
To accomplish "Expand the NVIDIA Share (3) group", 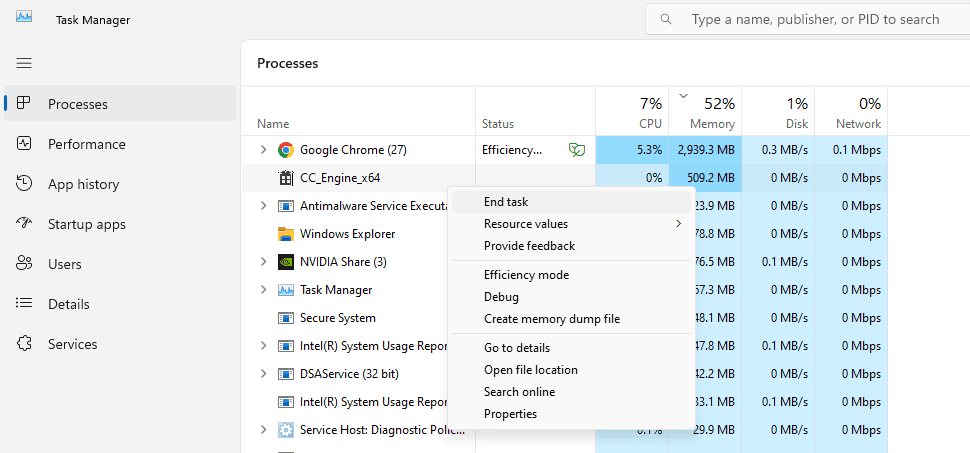I will (x=264, y=262).
